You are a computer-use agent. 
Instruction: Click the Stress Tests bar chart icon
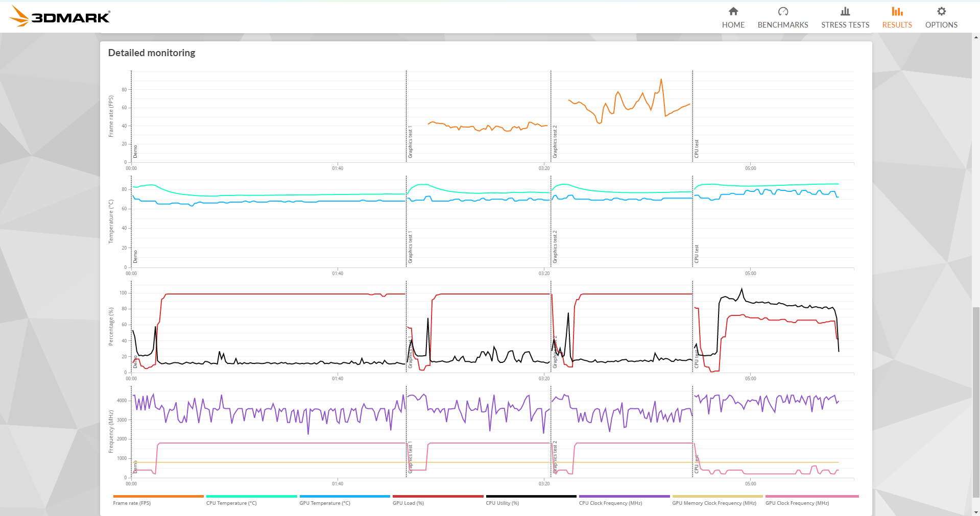tap(845, 11)
